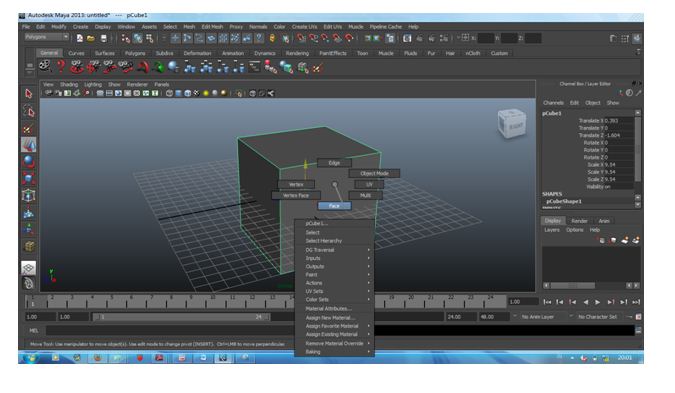Toggle select by object type mode

(137, 38)
